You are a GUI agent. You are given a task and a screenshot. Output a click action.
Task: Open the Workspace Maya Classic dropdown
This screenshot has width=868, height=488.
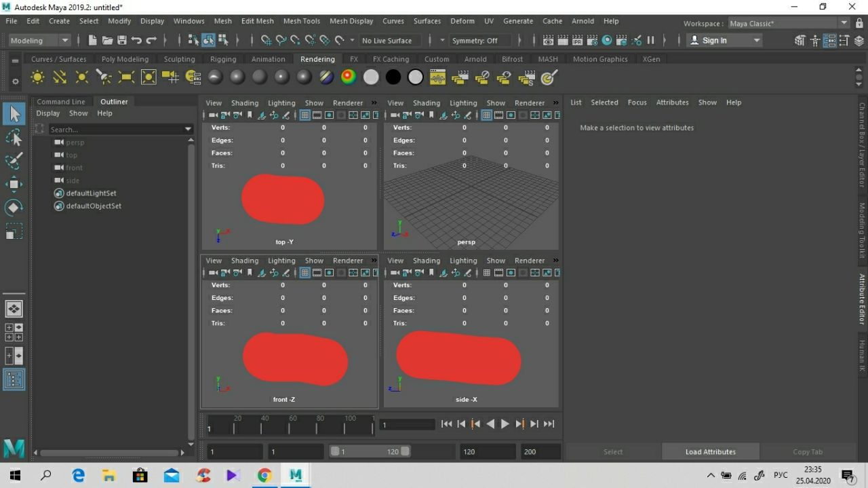(789, 23)
